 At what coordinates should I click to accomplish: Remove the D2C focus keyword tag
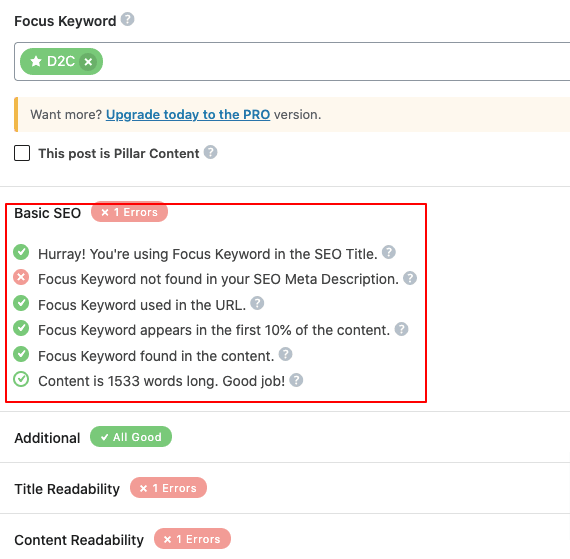(88, 61)
